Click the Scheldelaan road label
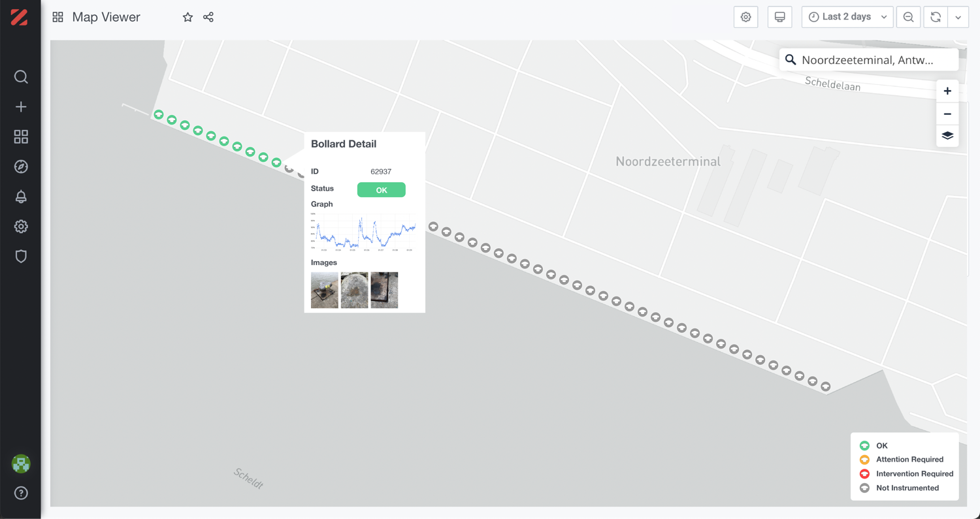This screenshot has height=519, width=980. 832,84
